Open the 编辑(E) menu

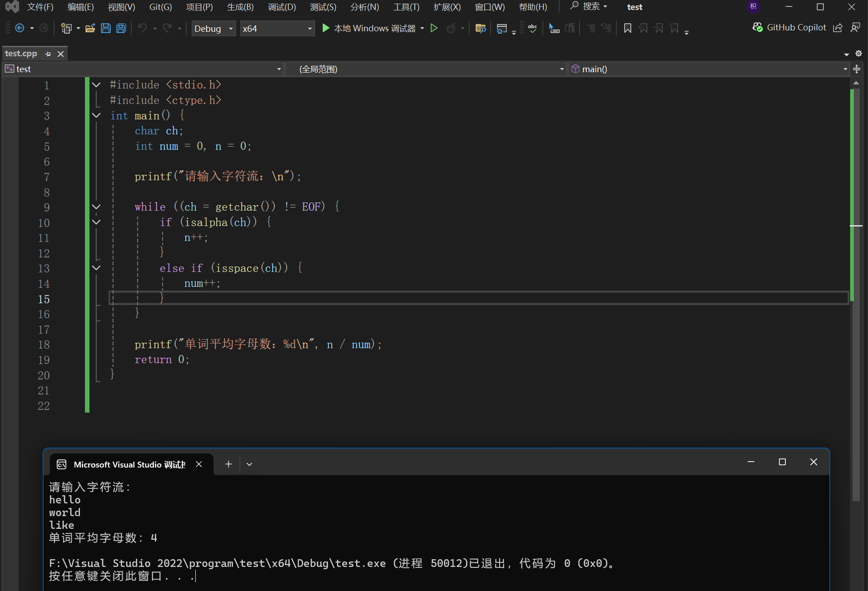pyautogui.click(x=81, y=7)
